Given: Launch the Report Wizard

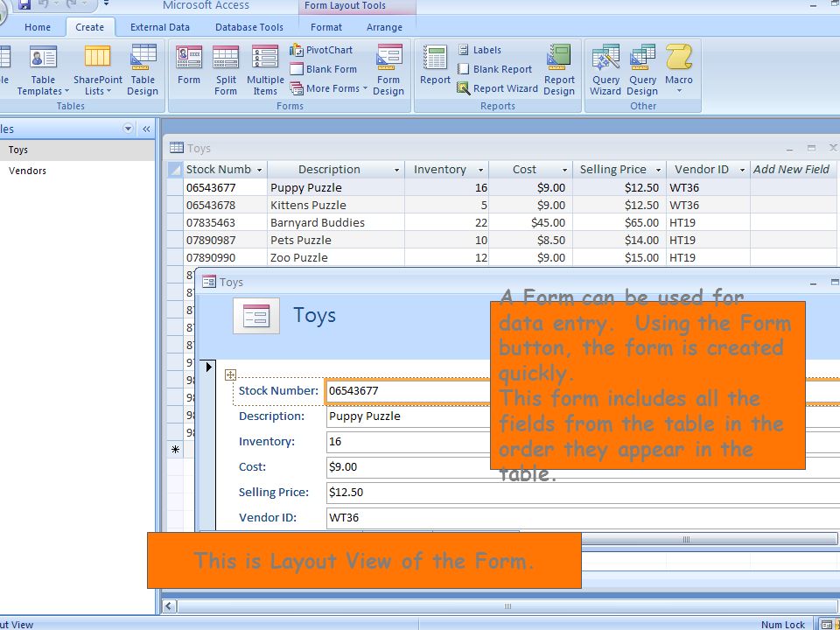Looking at the screenshot, I should (x=497, y=88).
